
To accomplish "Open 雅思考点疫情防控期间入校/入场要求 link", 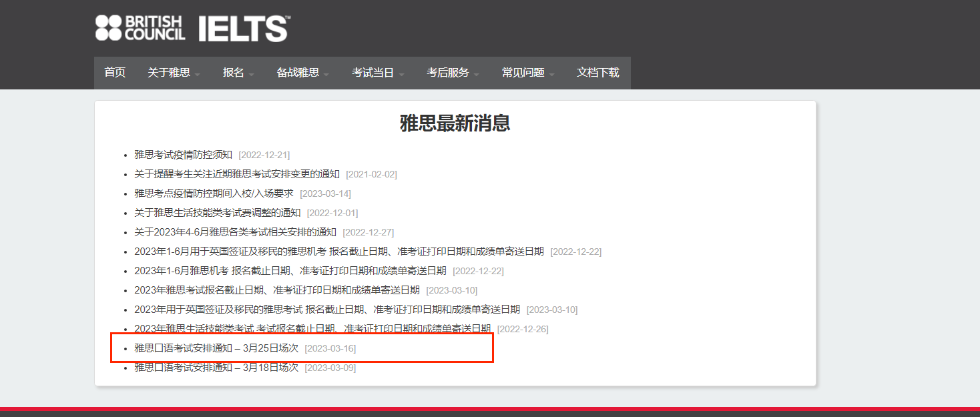I will tap(214, 193).
